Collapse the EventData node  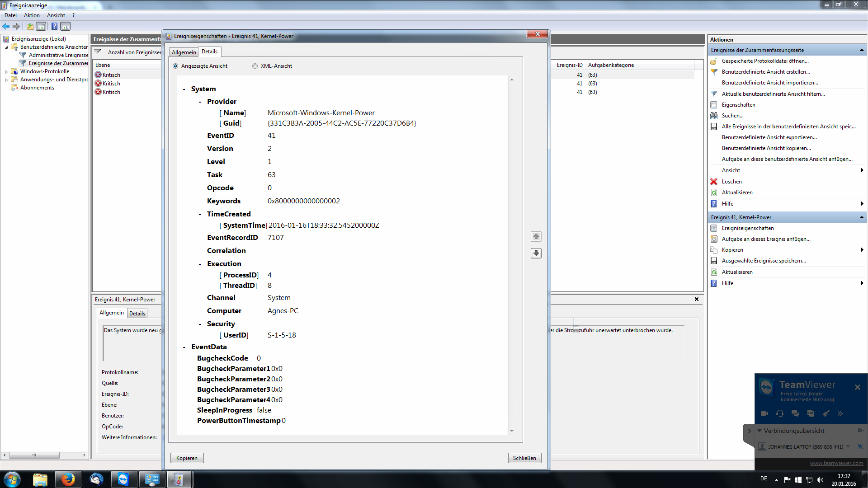point(184,347)
